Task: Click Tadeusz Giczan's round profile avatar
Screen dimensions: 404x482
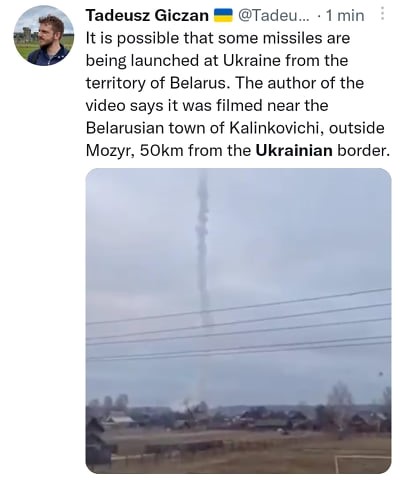Action: point(44,35)
